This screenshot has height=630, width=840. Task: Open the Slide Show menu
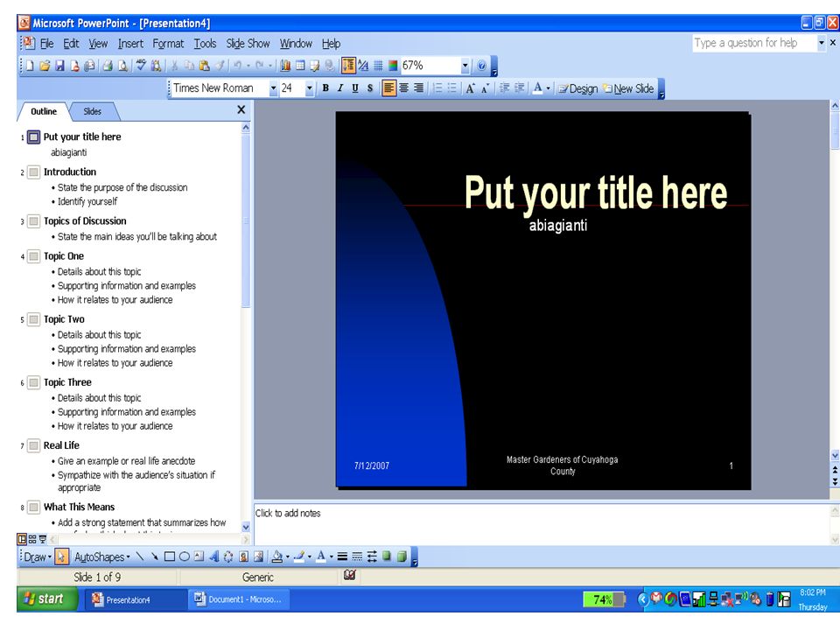(248, 44)
